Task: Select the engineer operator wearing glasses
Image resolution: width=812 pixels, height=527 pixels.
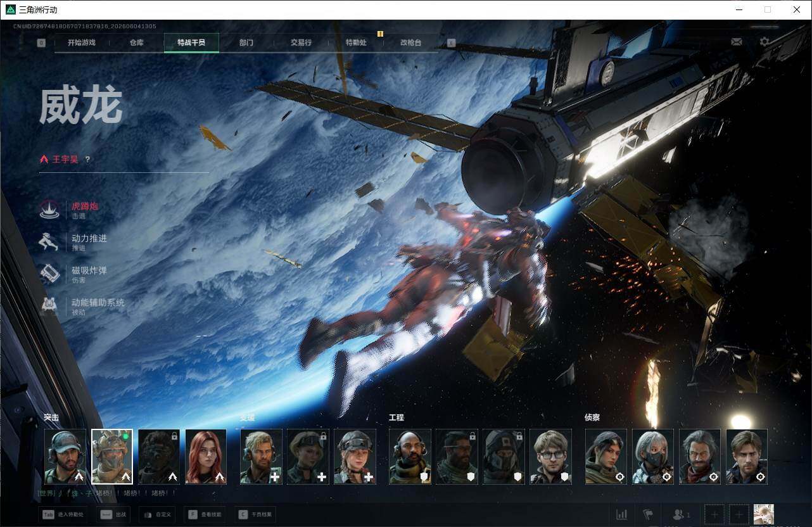Action: coord(551,457)
